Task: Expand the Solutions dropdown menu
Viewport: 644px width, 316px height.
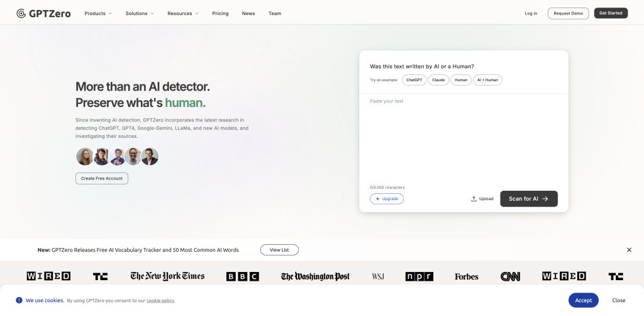Action: [140, 14]
